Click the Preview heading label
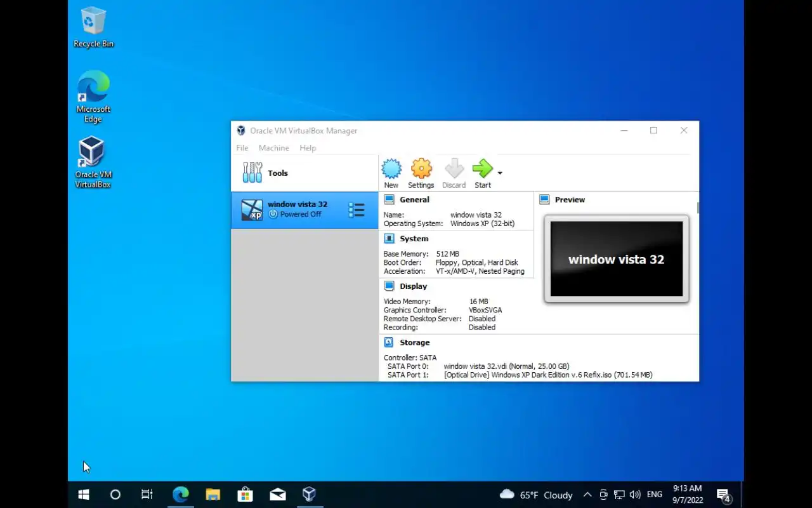This screenshot has width=812, height=508. click(570, 199)
